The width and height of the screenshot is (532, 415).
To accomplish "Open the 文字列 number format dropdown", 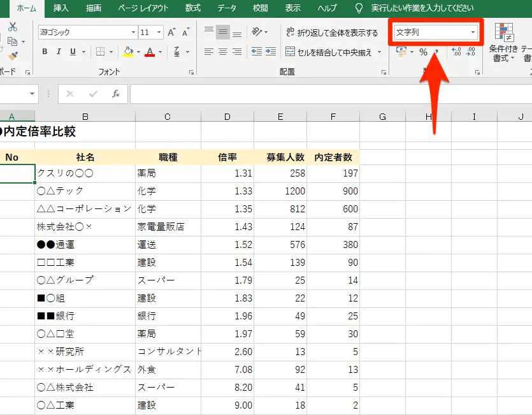I will [473, 32].
